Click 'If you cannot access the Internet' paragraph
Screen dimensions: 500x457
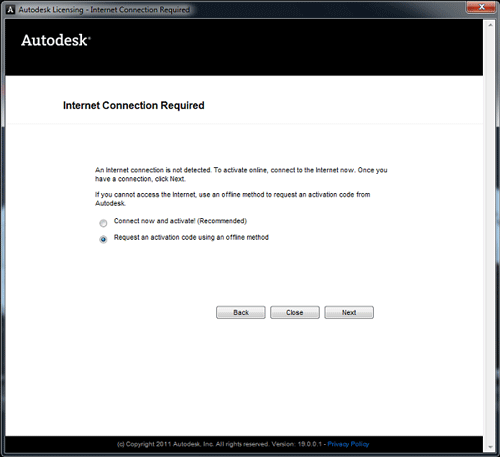tap(232, 199)
